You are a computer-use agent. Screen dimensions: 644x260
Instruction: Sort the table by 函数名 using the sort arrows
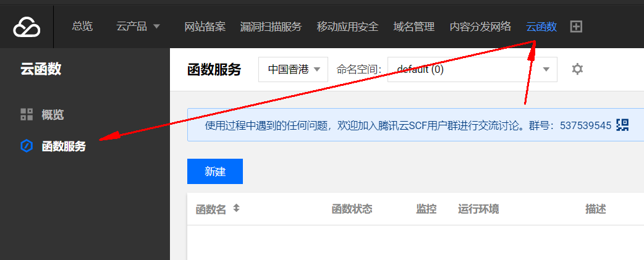point(236,209)
